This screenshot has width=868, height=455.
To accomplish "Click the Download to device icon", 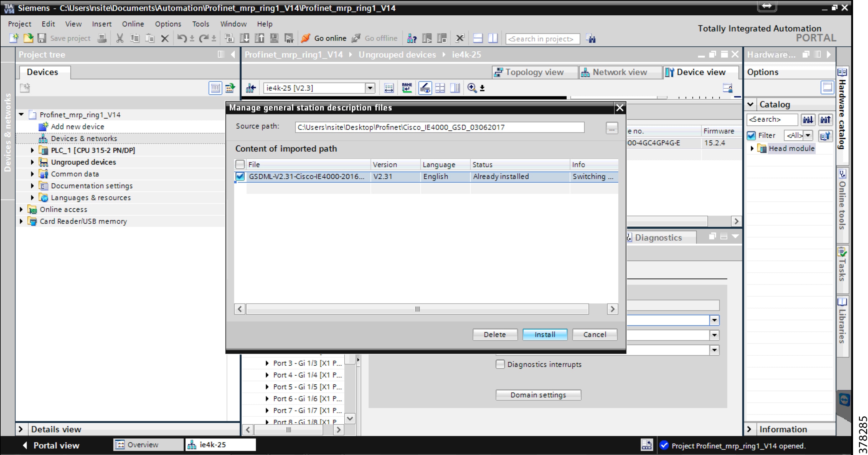I will (245, 38).
